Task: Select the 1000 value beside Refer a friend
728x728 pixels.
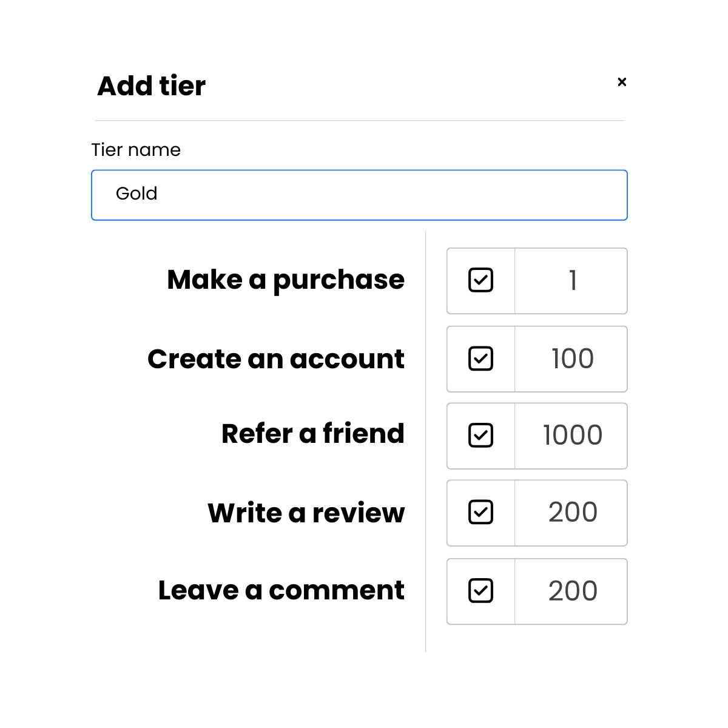Action: [x=571, y=436]
